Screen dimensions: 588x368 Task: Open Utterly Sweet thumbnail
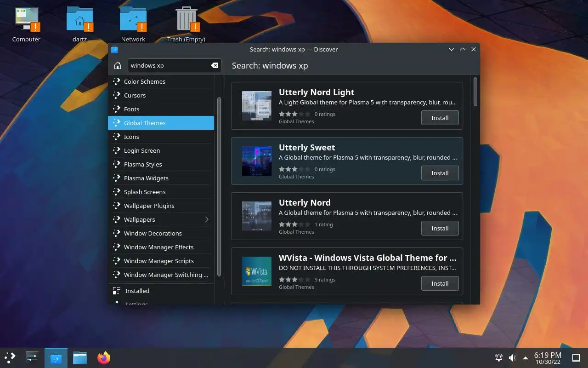pyautogui.click(x=257, y=161)
